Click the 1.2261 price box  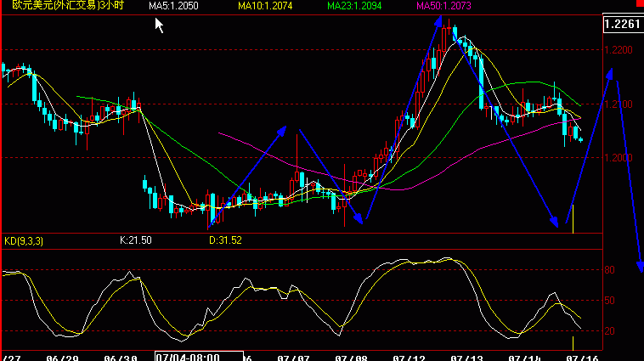(x=623, y=24)
